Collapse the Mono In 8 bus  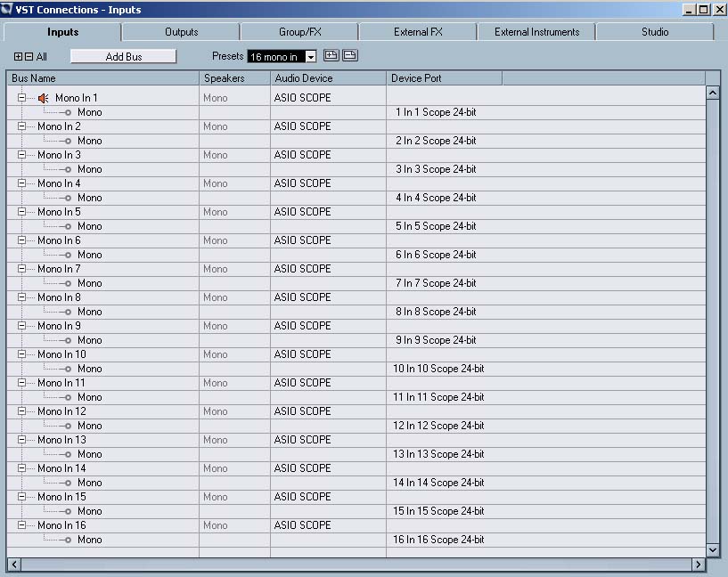(21, 297)
